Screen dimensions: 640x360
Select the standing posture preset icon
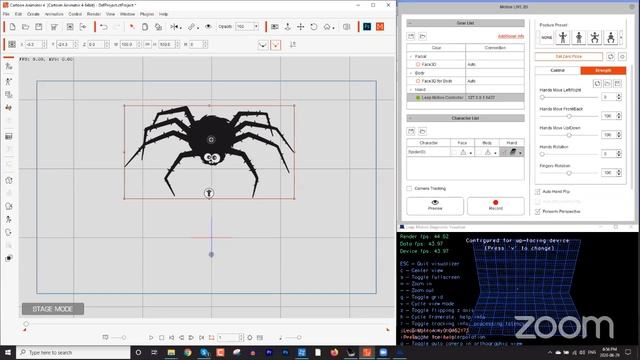click(x=563, y=37)
